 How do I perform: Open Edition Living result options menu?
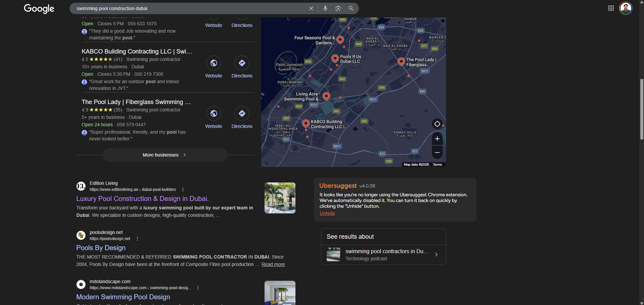point(183,190)
